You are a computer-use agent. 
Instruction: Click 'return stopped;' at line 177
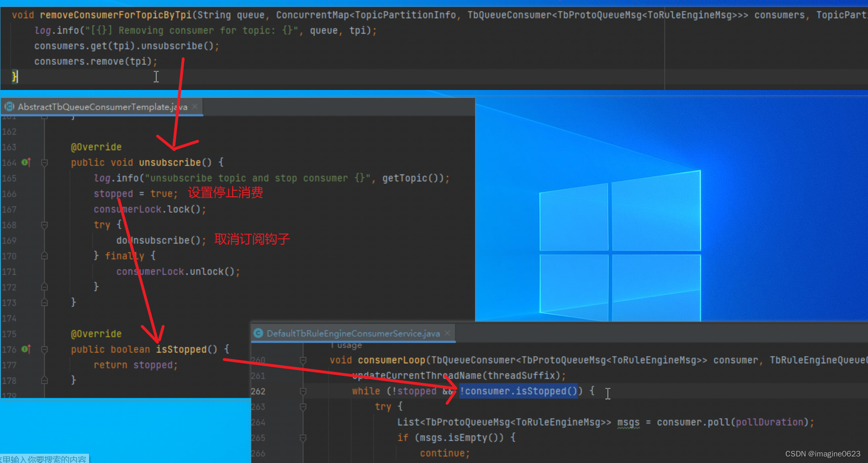136,365
